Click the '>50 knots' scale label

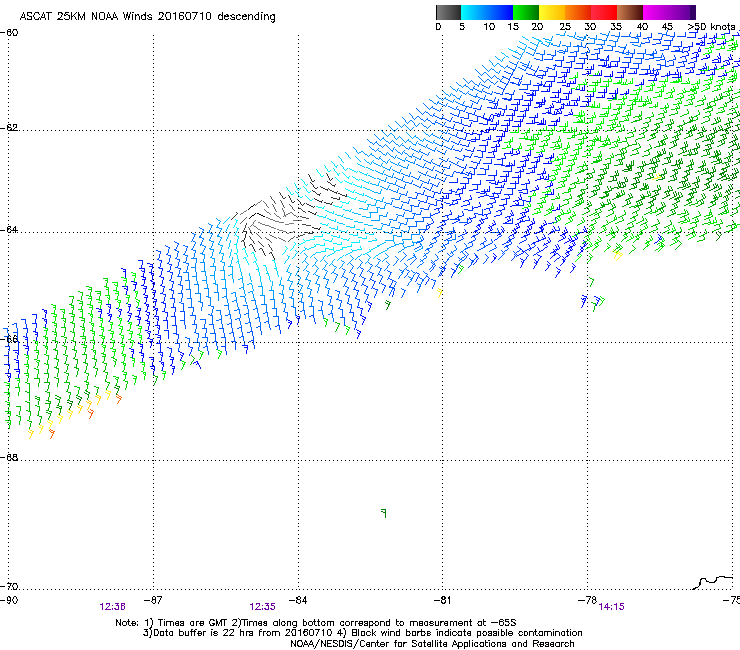(711, 27)
